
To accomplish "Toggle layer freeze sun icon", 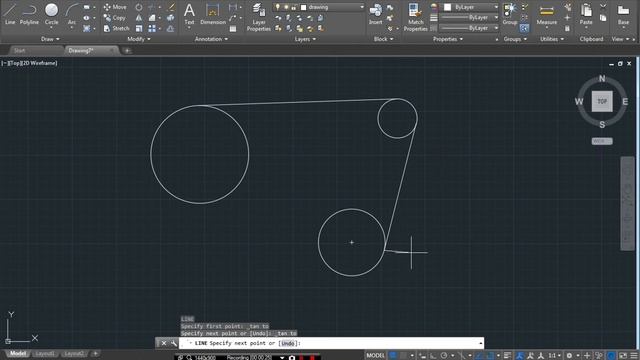I will pos(286,7).
